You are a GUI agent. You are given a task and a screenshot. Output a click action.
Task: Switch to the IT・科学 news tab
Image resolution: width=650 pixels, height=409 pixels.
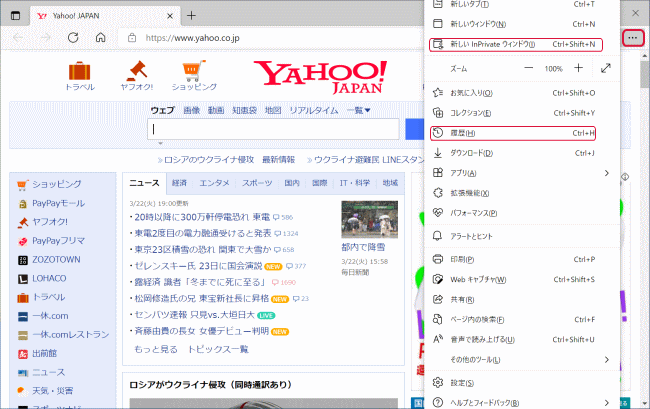(x=355, y=183)
